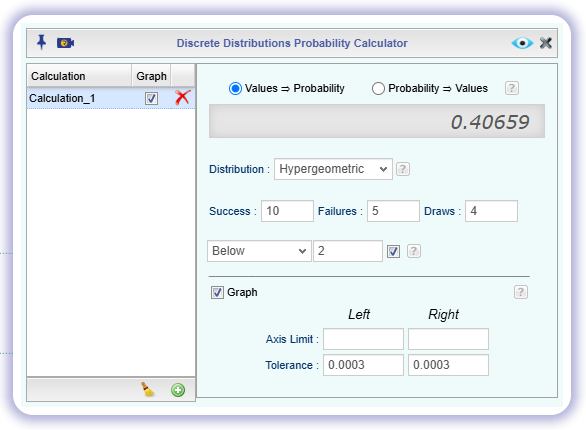586x430 pixels.
Task: Clear calculations with the broom icon
Action: click(148, 390)
